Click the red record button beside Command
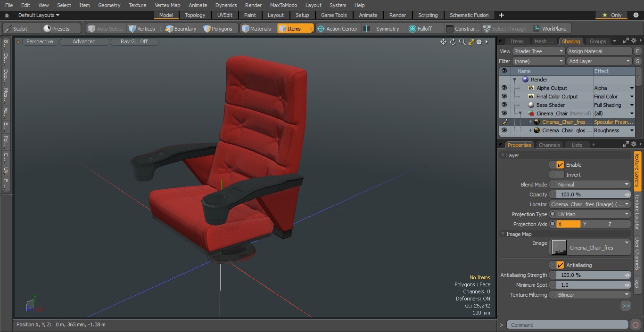This screenshot has width=644, height=332. (x=636, y=324)
